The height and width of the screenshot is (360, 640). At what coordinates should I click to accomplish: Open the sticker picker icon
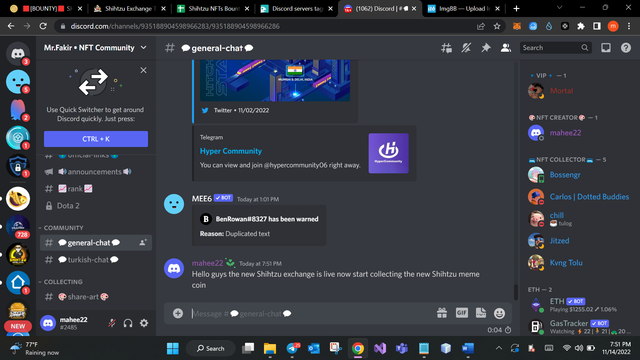point(481,313)
